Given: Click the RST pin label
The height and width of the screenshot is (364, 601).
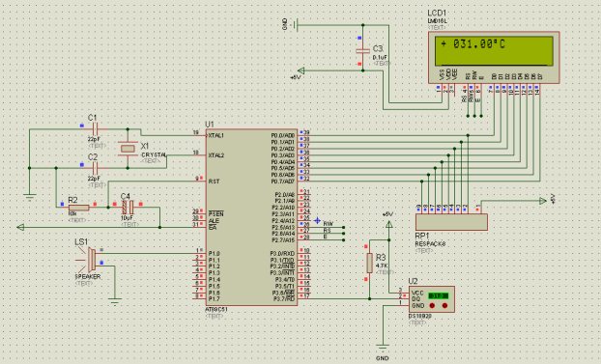Looking at the screenshot, I should pyautogui.click(x=214, y=182).
